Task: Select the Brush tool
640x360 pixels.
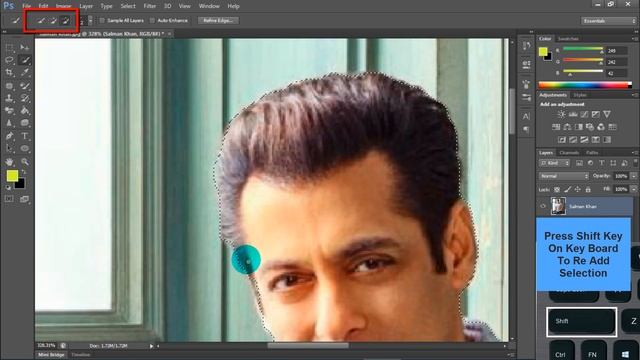Action: [x=24, y=86]
